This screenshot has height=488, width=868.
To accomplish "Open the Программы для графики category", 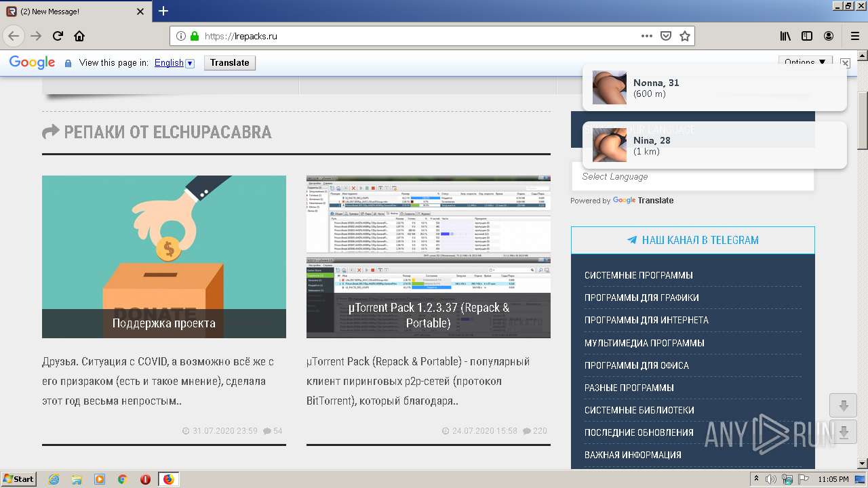I will [x=642, y=298].
